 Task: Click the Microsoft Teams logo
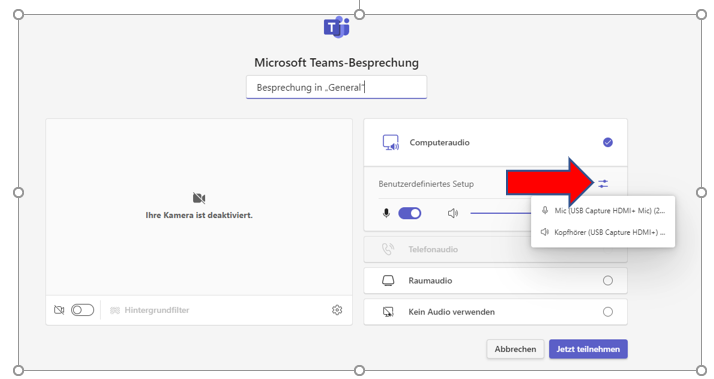tap(337, 27)
